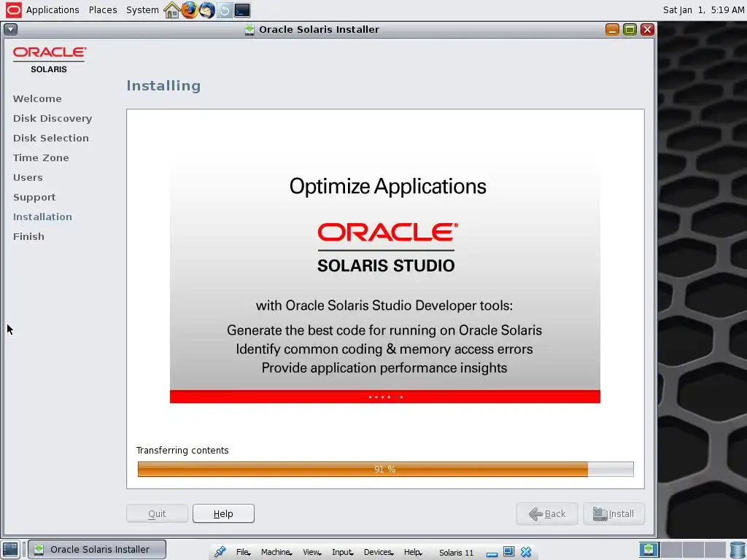747x560 pixels.
Task: Click the Oracle Solaris Studio logo
Action: pos(387,248)
